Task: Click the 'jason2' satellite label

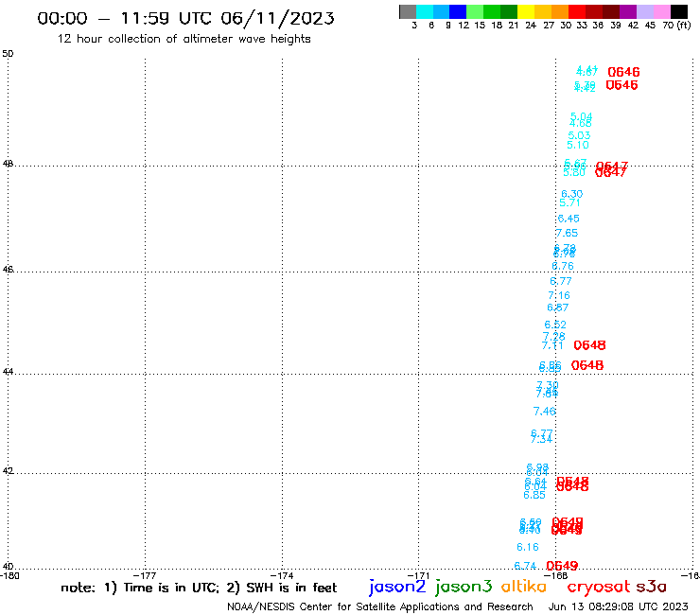Action: click(x=397, y=587)
